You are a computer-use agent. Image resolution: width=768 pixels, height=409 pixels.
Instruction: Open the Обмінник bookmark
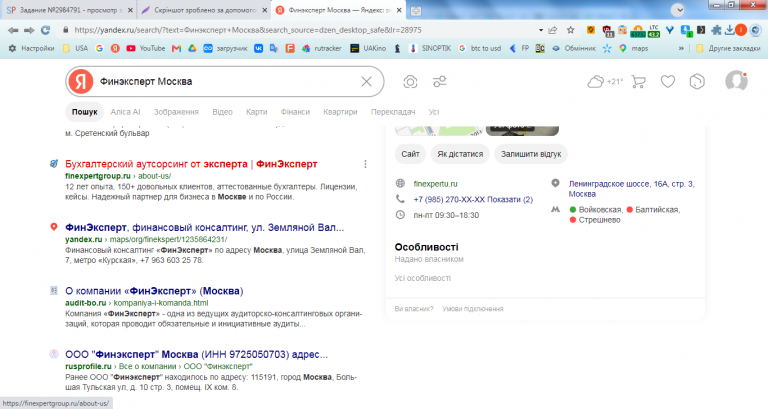(x=574, y=48)
